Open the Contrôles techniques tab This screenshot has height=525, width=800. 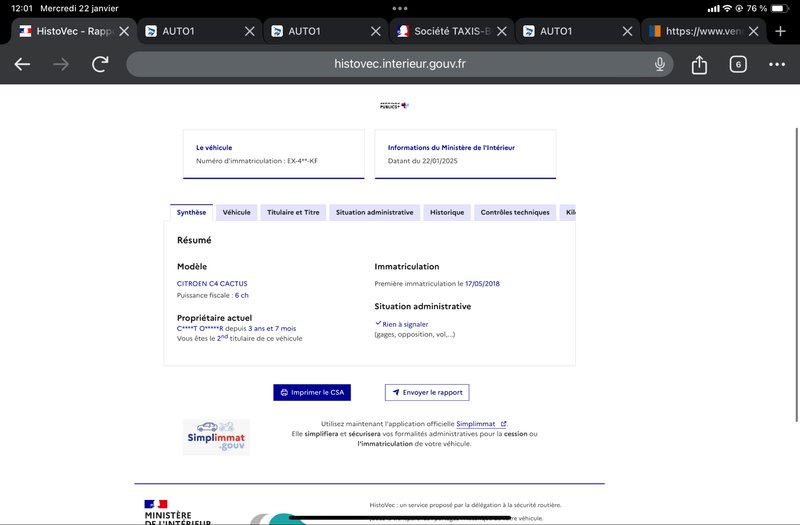click(515, 212)
